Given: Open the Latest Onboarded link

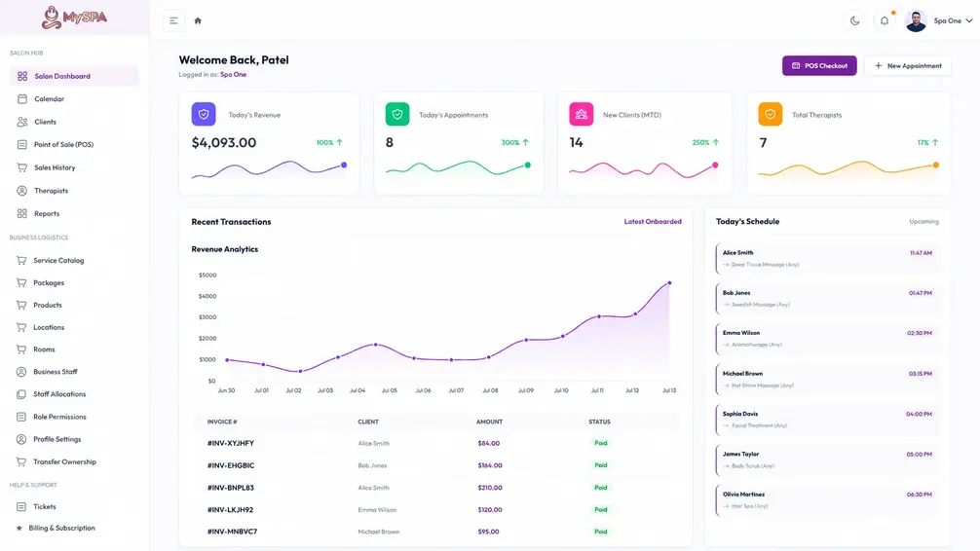Looking at the screenshot, I should coord(653,222).
